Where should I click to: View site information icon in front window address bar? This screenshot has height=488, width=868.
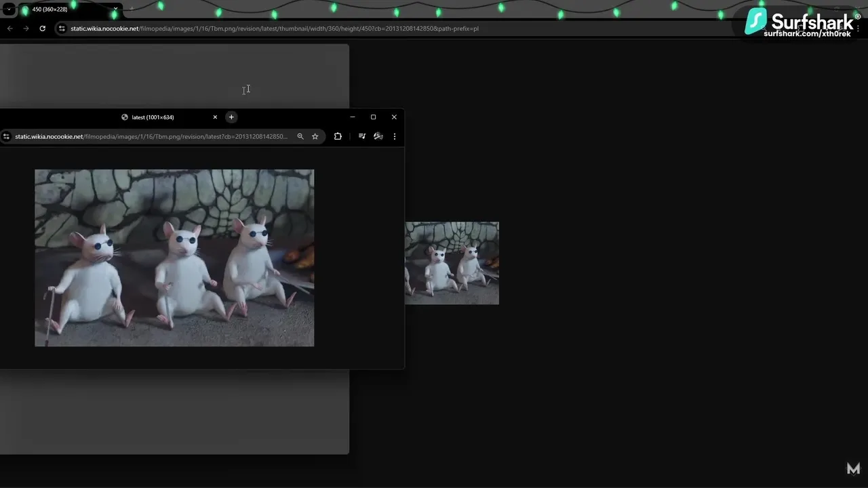[x=6, y=136]
